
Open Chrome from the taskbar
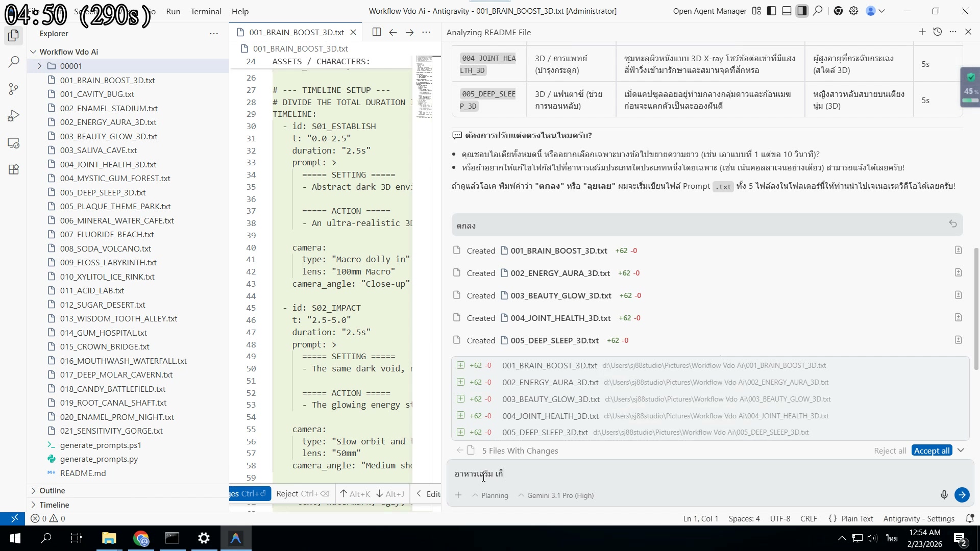click(x=141, y=538)
